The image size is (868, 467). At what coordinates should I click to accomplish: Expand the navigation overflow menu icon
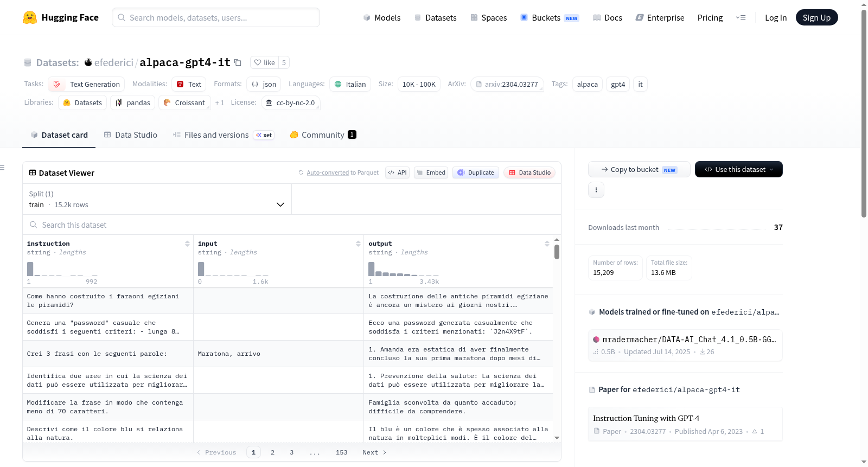[741, 17]
